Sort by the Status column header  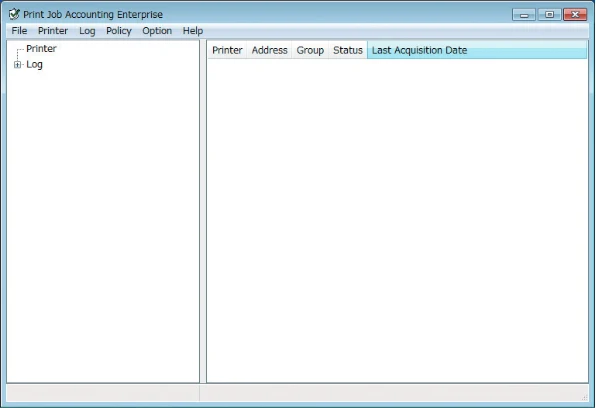point(348,50)
